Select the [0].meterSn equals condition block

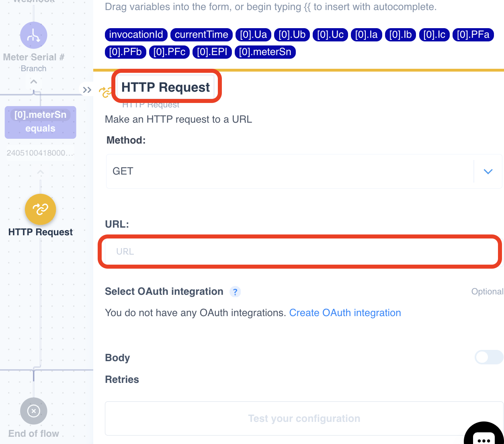click(40, 122)
